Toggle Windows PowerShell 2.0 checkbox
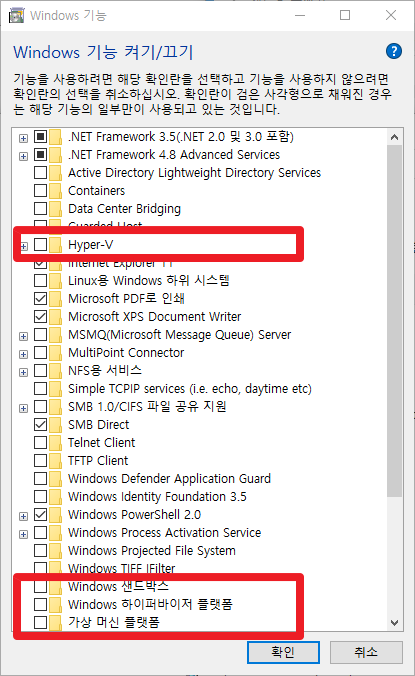The image size is (415, 676). [x=41, y=515]
